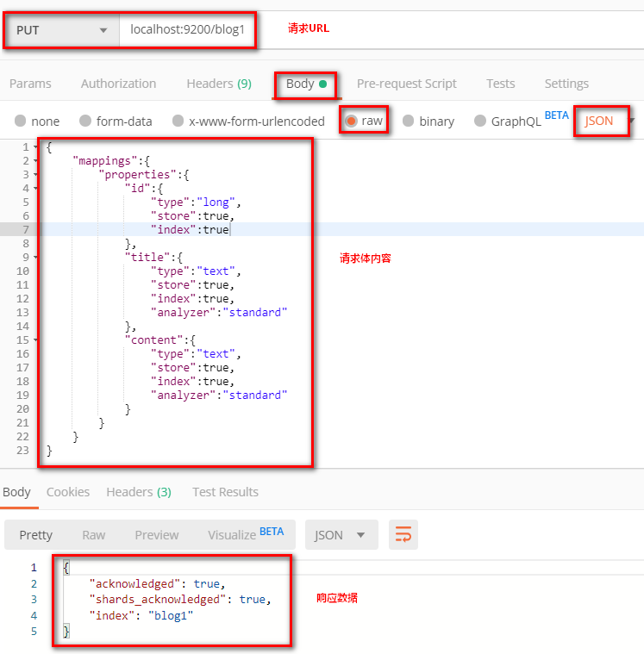Viewport: 644px width, 654px height.
Task: Click line number 23 in request editor
Action: coord(22,451)
